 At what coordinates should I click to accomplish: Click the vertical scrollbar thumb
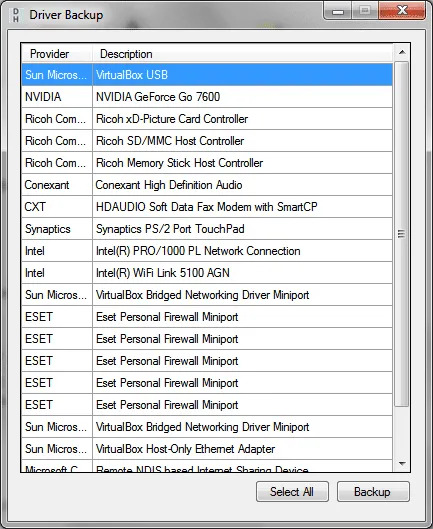pos(402,234)
